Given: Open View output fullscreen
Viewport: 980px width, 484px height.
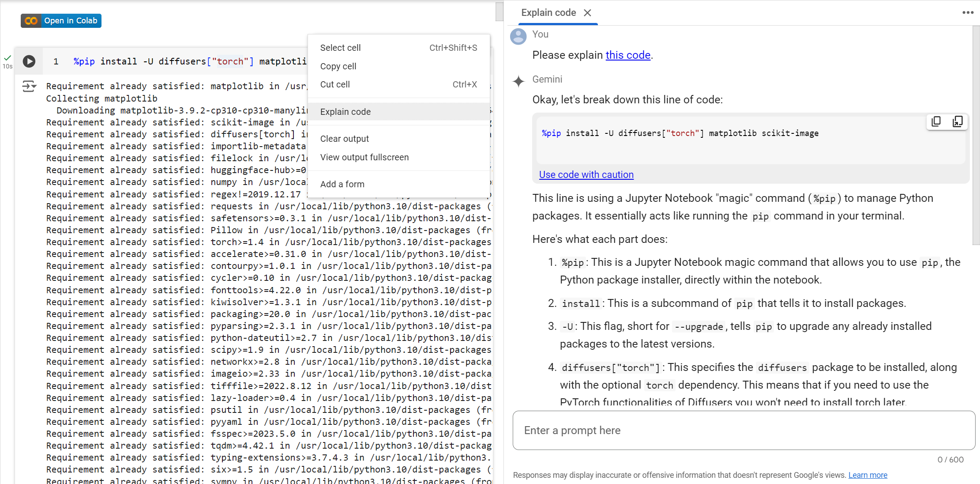Looking at the screenshot, I should tap(364, 157).
